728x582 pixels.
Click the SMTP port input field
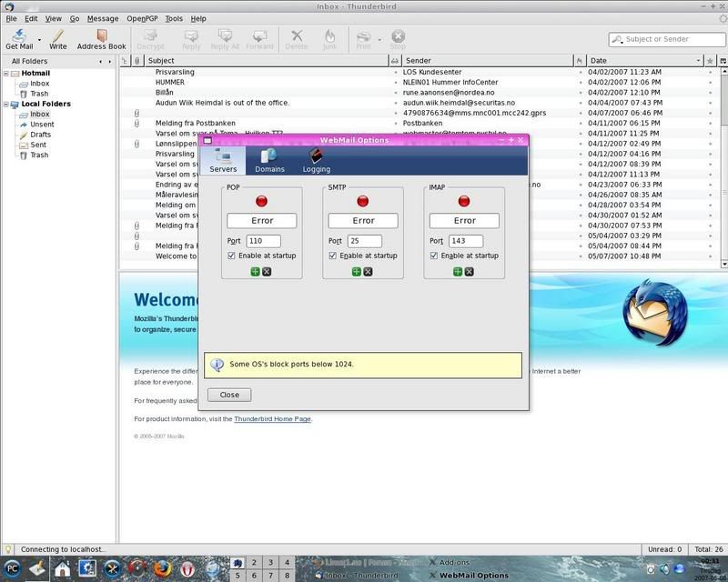tap(365, 241)
